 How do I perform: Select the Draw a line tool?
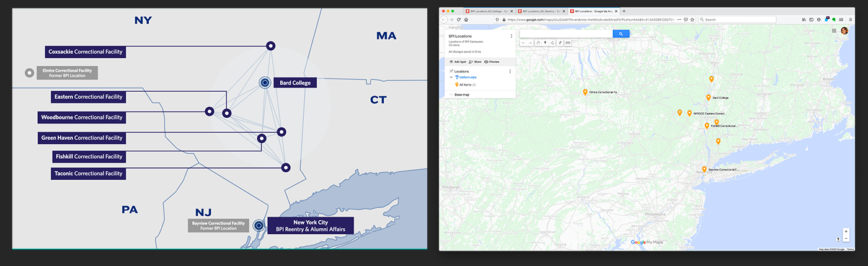tap(552, 43)
